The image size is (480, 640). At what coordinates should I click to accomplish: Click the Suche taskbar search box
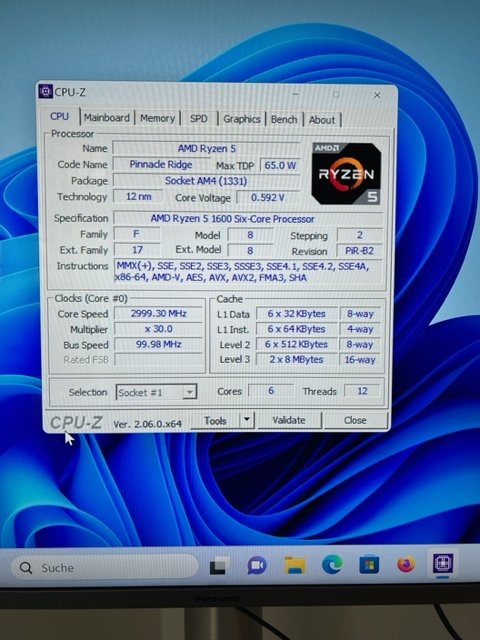104,568
